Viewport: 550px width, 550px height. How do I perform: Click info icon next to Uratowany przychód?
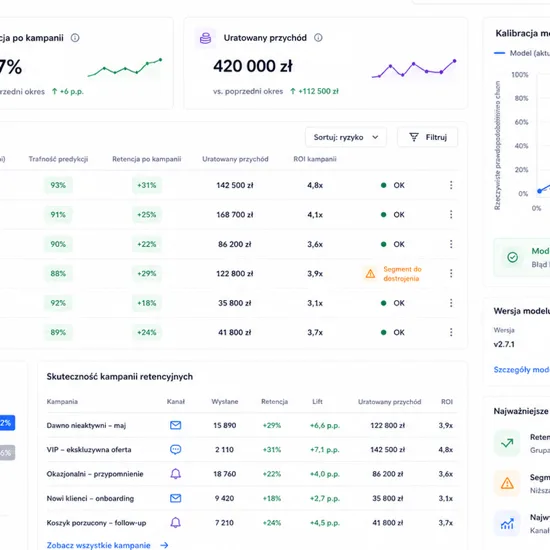click(x=318, y=38)
